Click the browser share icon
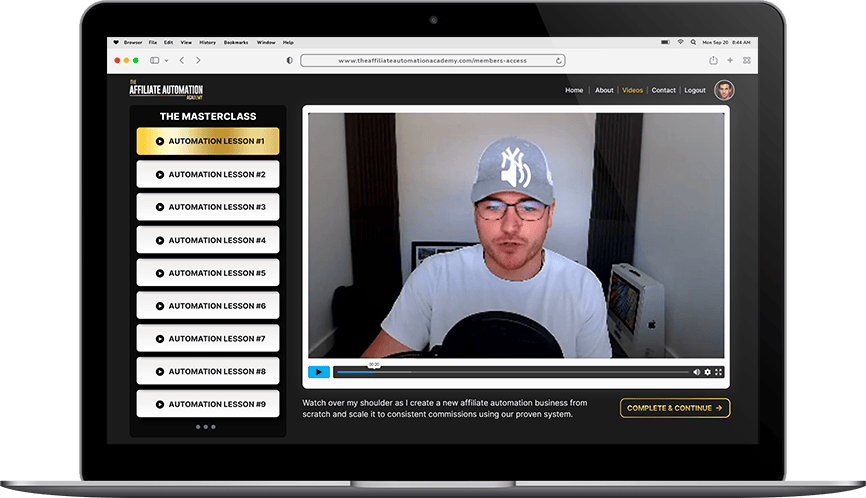The height and width of the screenshot is (498, 866). (713, 60)
